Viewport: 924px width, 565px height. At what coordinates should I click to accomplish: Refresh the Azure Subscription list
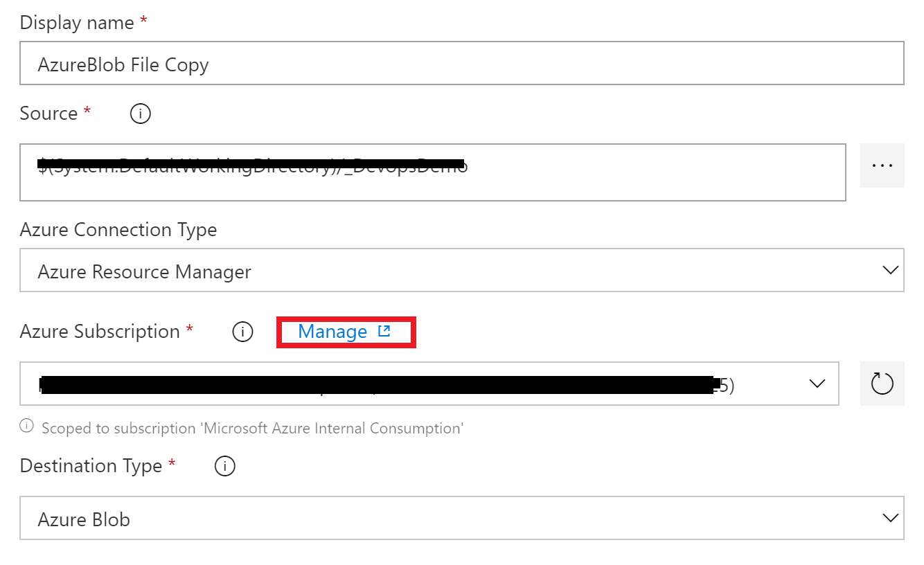882,384
